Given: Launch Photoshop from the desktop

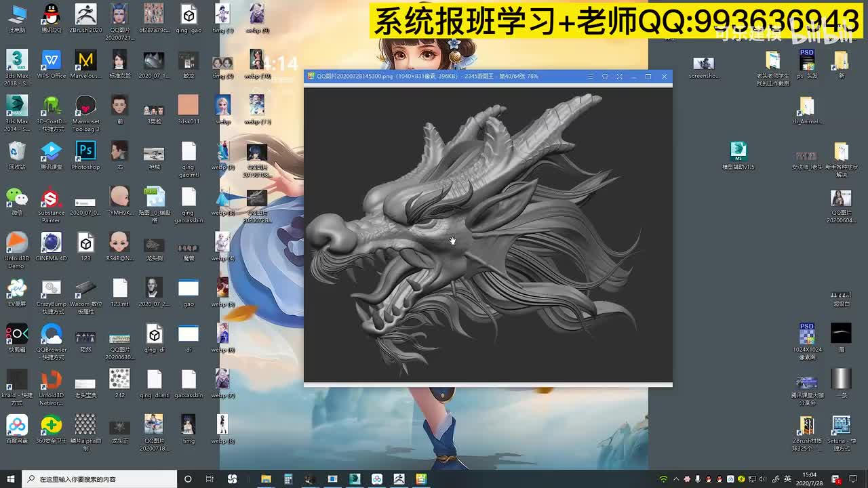Looking at the screenshot, I should (x=85, y=155).
